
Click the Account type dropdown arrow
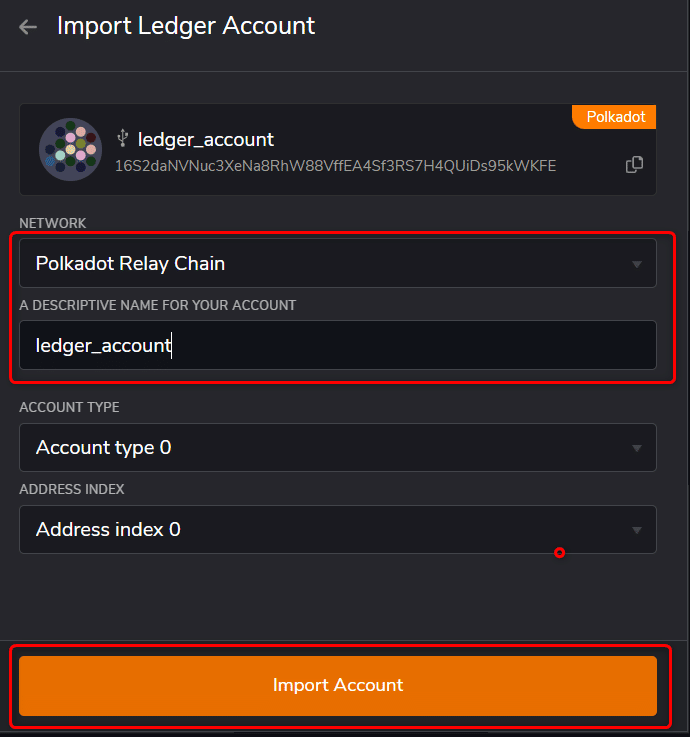point(636,449)
